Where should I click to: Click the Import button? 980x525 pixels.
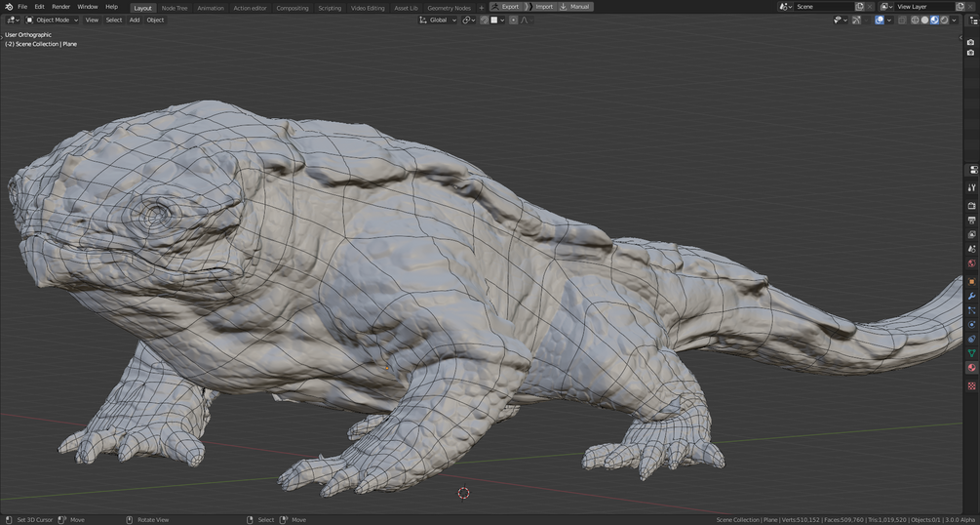tap(541, 6)
